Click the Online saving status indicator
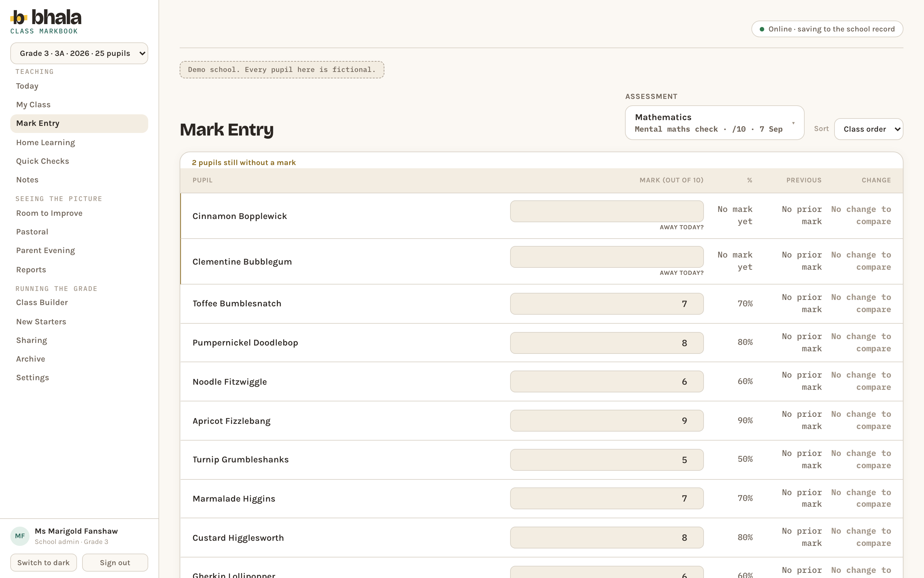 [x=827, y=29]
